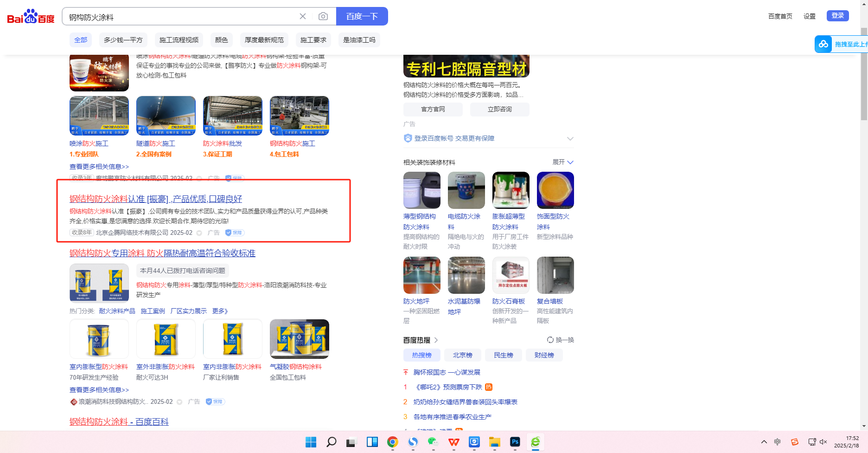Expand the 登录百度帐号 banner chevron
Screen dimensions: 868x453
tap(570, 138)
